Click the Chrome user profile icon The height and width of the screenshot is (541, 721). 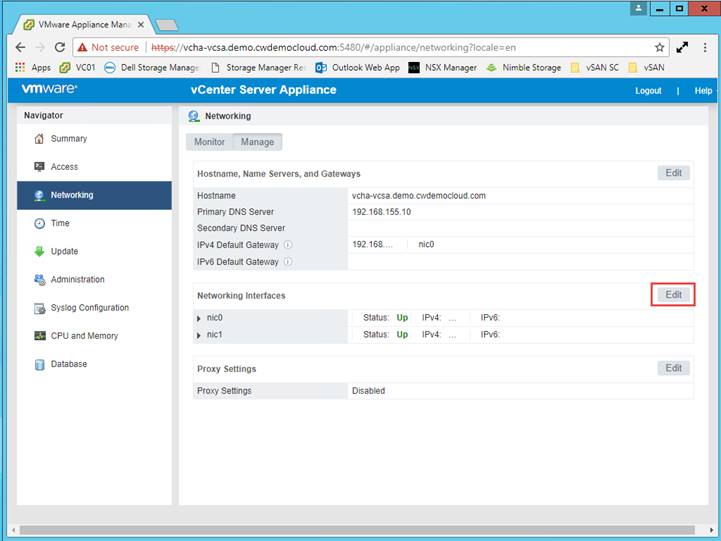(638, 8)
